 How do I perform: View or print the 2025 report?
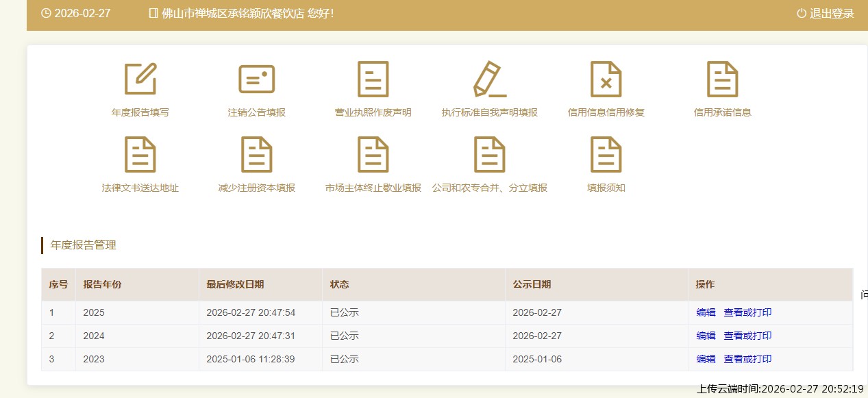click(747, 312)
